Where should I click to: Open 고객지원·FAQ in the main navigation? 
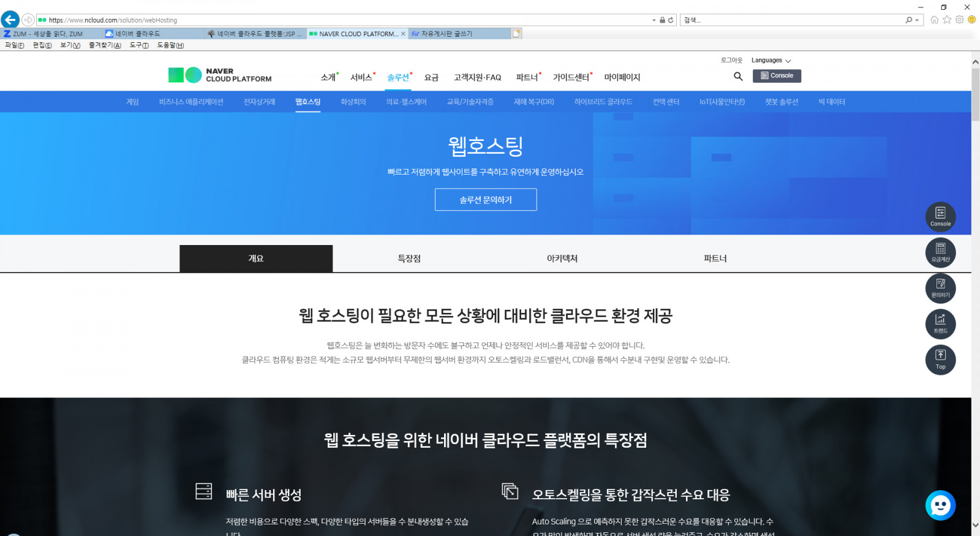click(477, 77)
